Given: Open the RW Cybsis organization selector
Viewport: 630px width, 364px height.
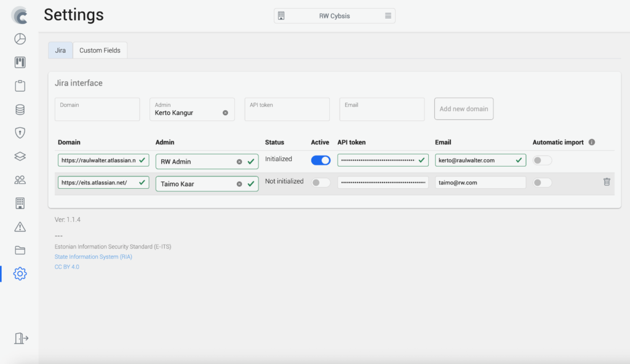Looking at the screenshot, I should pyautogui.click(x=334, y=16).
